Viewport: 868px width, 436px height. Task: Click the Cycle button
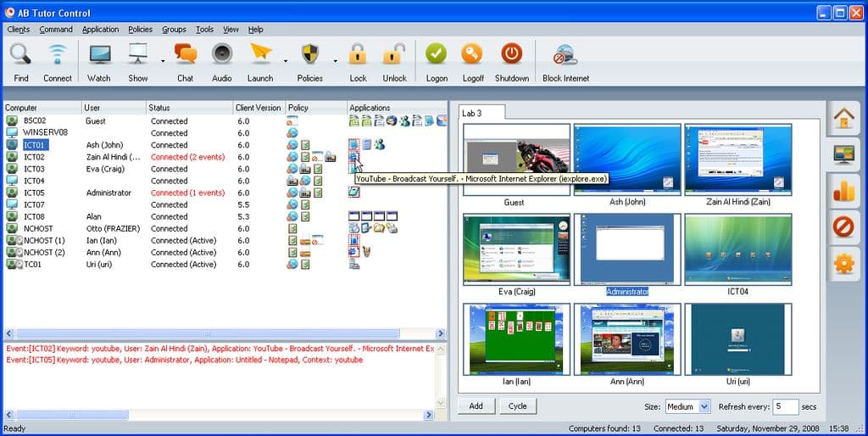(x=518, y=406)
